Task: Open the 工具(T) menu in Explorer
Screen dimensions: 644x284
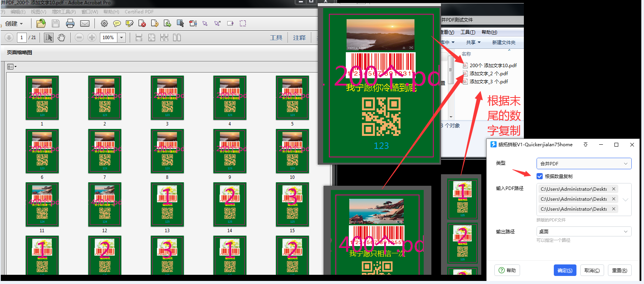Action: (468, 32)
